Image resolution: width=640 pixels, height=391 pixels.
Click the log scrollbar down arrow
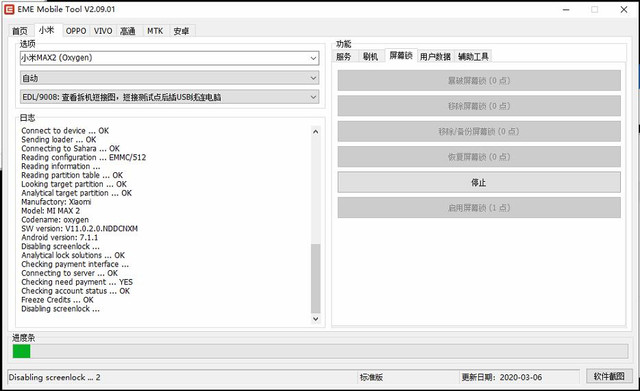316,319
